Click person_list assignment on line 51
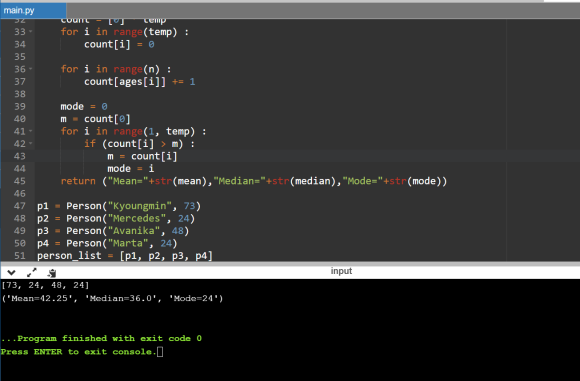 coord(125,256)
